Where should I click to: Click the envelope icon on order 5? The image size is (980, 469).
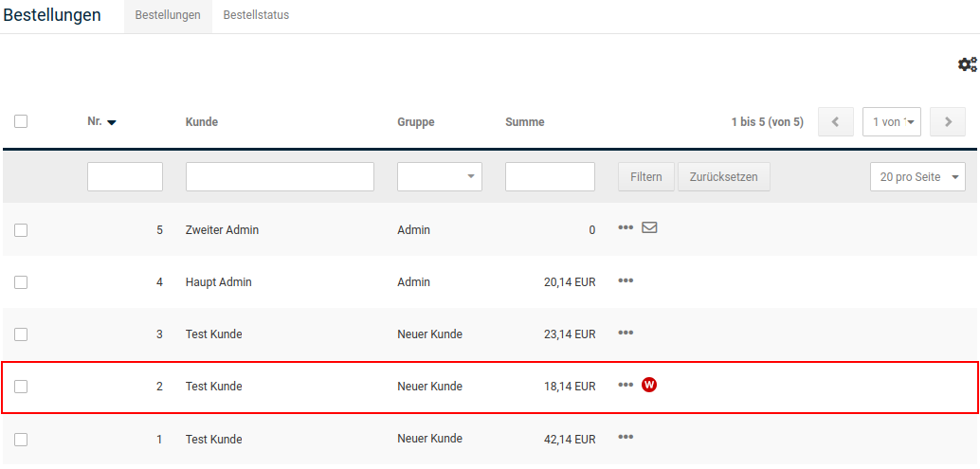(x=649, y=228)
